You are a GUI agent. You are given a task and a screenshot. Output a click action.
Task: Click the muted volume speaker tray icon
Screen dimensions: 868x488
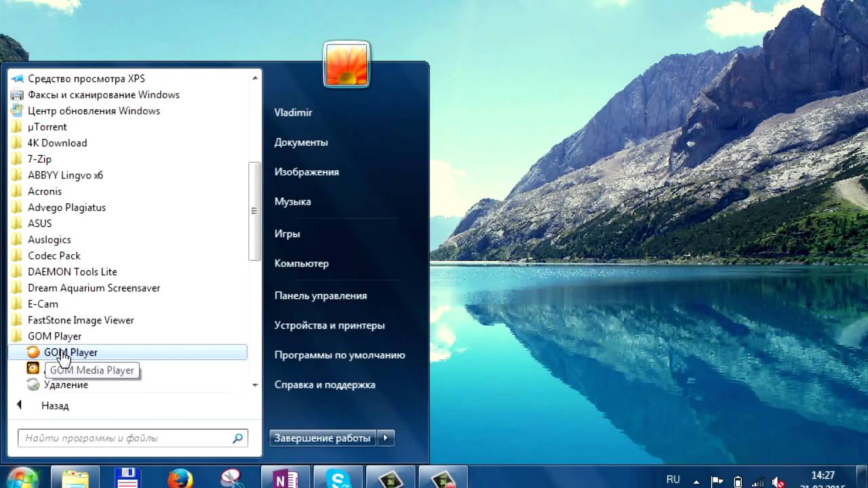(779, 482)
